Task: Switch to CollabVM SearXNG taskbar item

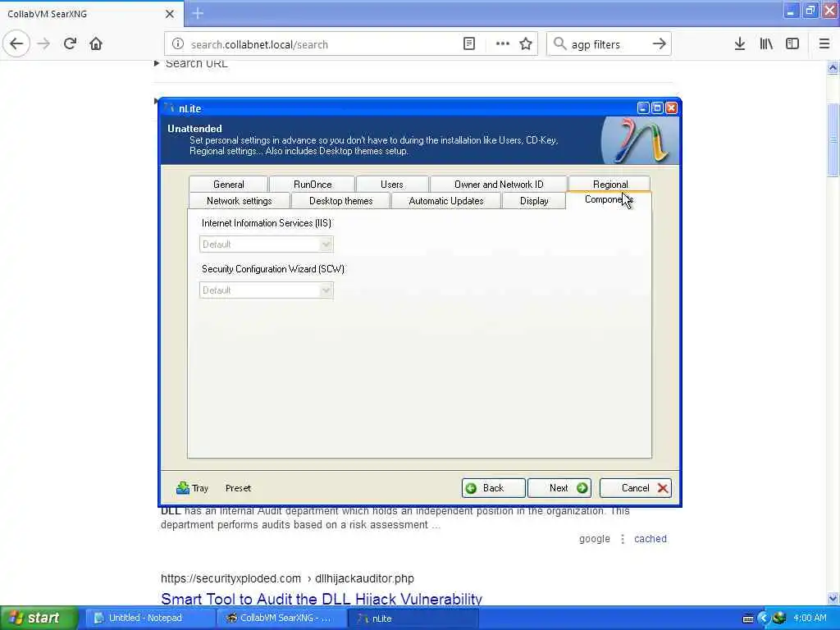Action: 281,619
